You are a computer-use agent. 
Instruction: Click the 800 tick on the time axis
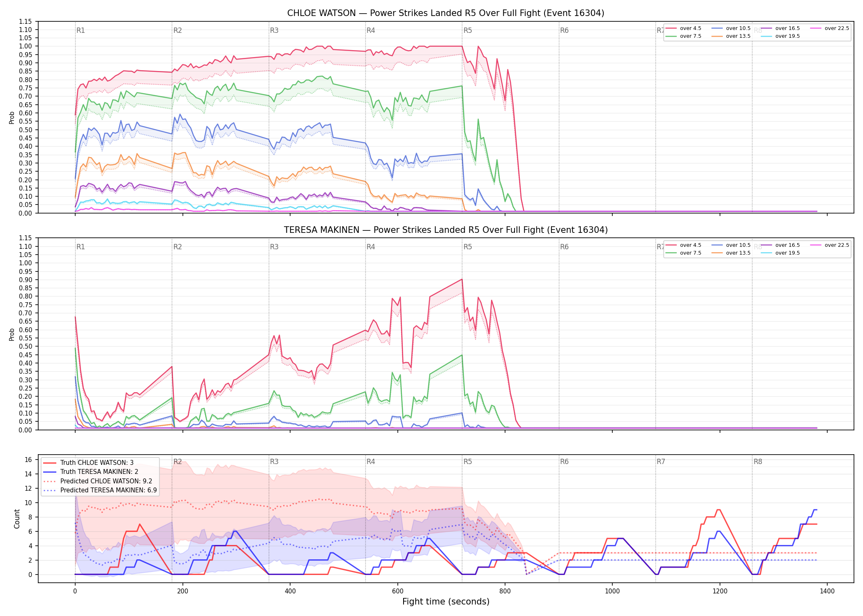coord(505,591)
